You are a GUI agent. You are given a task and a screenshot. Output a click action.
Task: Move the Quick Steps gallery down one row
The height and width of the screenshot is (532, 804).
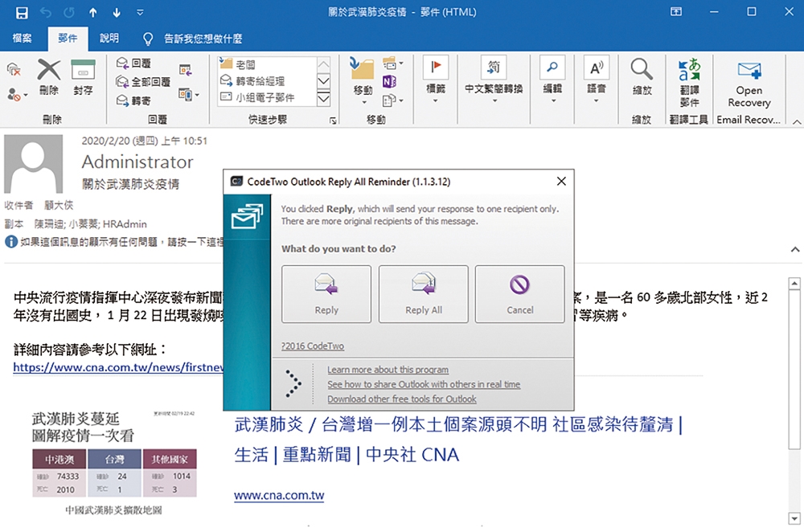323,81
